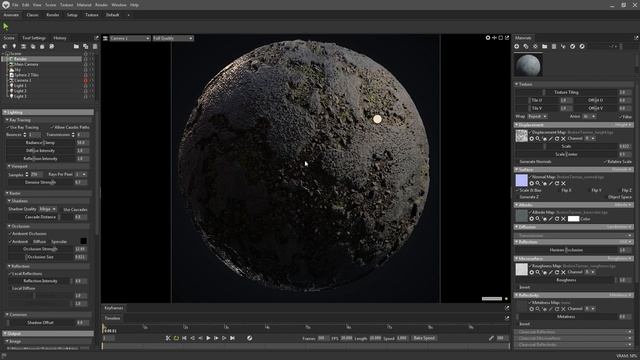Collapse the Ray Tracing section
This screenshot has width=640, height=360.
pyautogui.click(x=8, y=120)
